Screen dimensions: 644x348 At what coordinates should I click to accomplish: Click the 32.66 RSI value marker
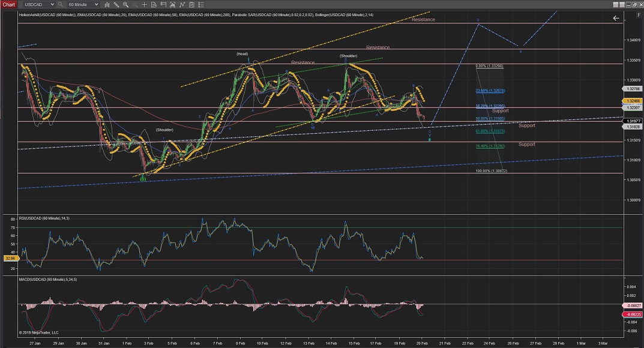coord(10,259)
